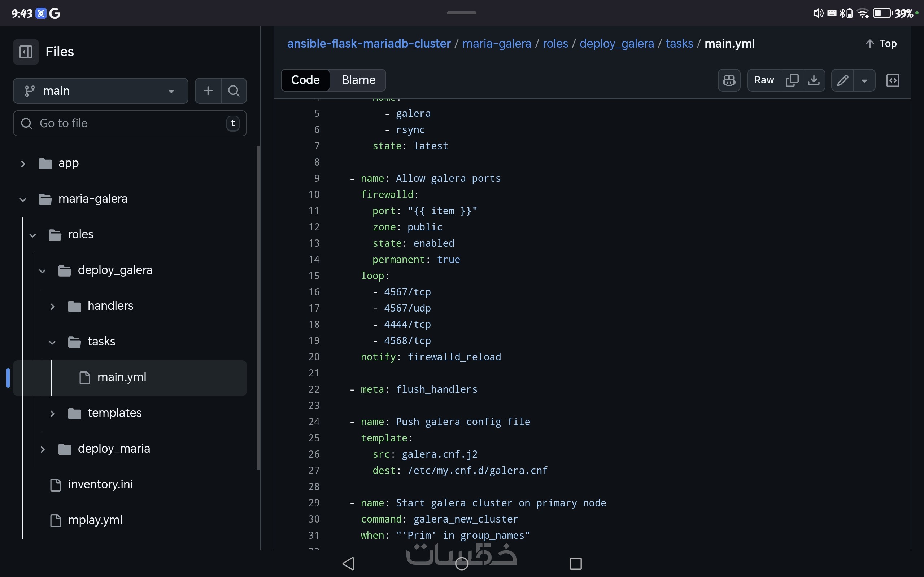The image size is (924, 577).
Task: Expand the app folder
Action: click(x=23, y=164)
